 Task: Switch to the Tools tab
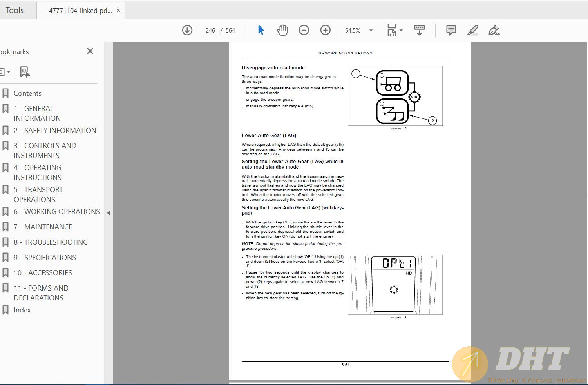15,11
